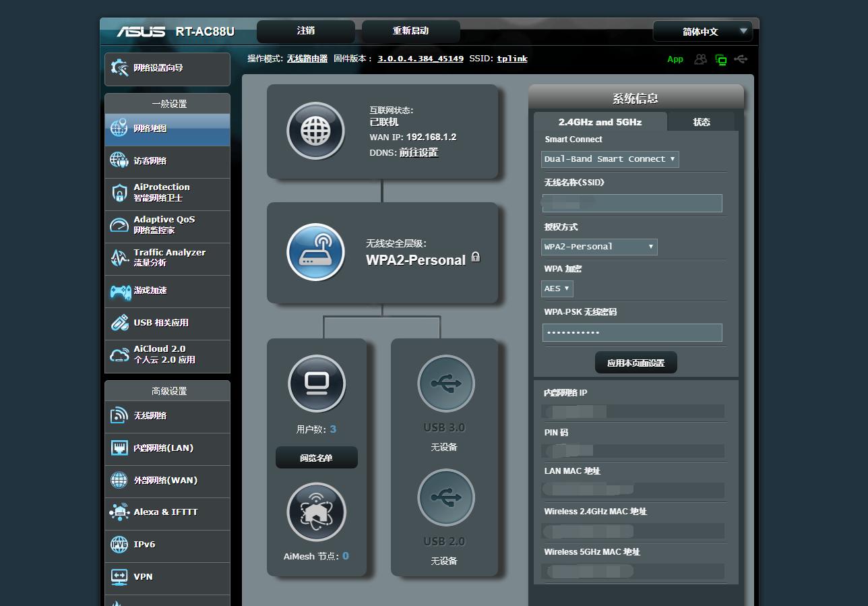
Task: Click the clients computer monitor icon
Action: tap(316, 384)
